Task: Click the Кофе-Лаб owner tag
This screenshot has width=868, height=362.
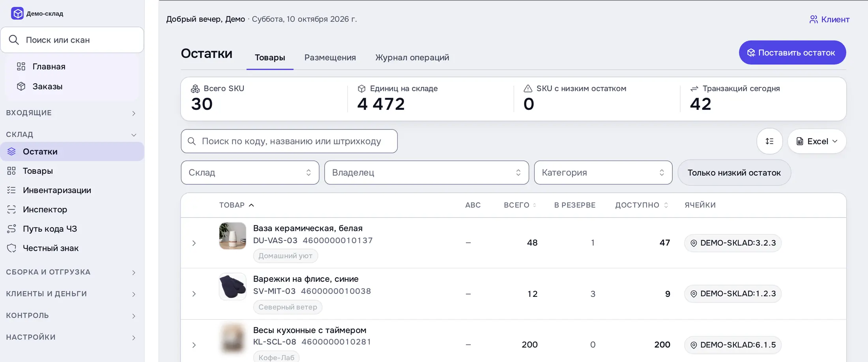Action: (x=276, y=357)
